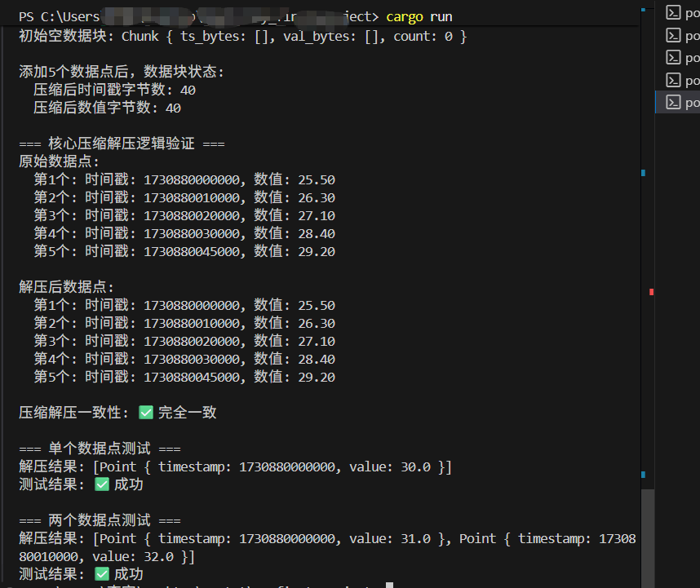Click the green checkmark under 两个数据点测试
Screen dimensions: 700x588
[102, 574]
